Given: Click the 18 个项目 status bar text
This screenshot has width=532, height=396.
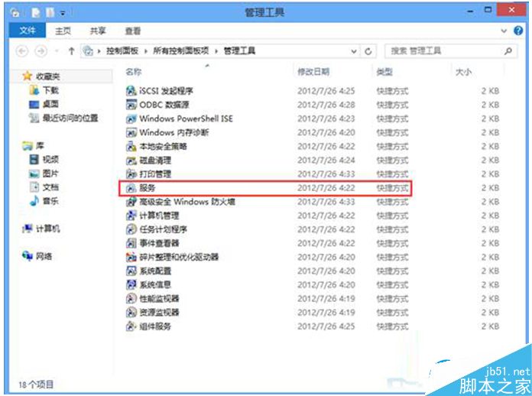Looking at the screenshot, I should [36, 385].
